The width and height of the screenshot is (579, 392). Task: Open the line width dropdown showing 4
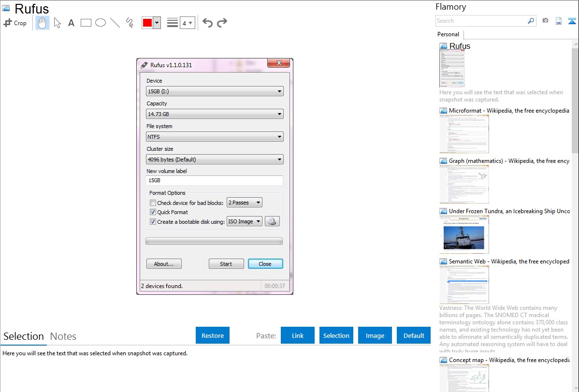point(187,23)
